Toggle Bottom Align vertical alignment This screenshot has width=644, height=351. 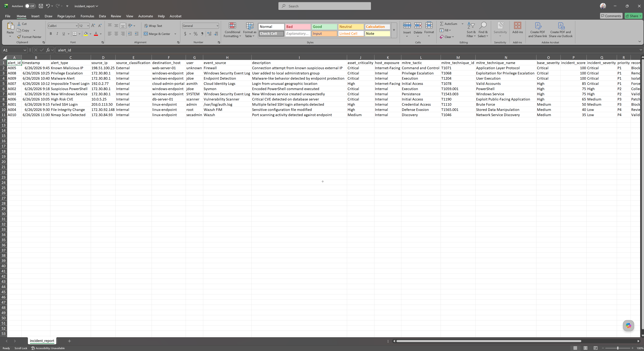[123, 26]
